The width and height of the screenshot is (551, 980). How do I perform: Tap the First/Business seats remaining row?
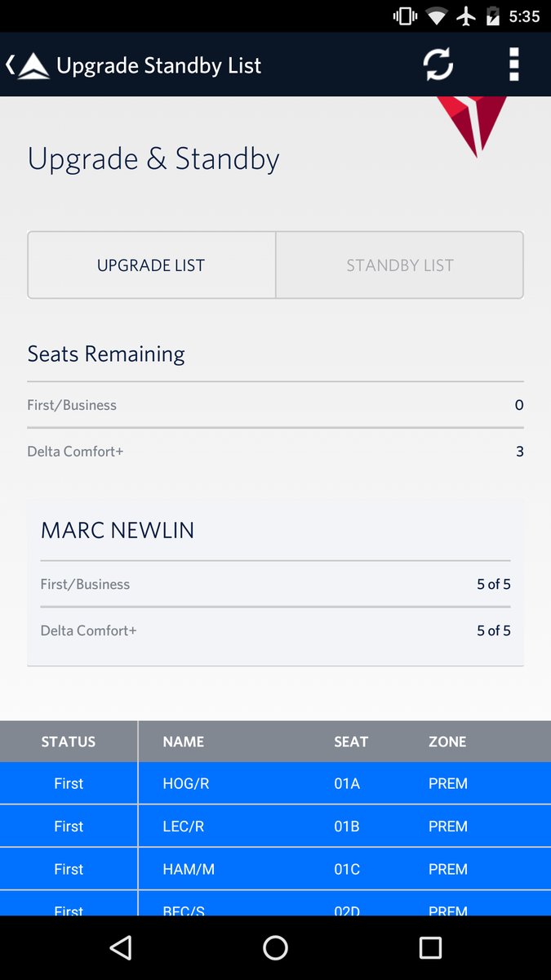click(x=275, y=405)
